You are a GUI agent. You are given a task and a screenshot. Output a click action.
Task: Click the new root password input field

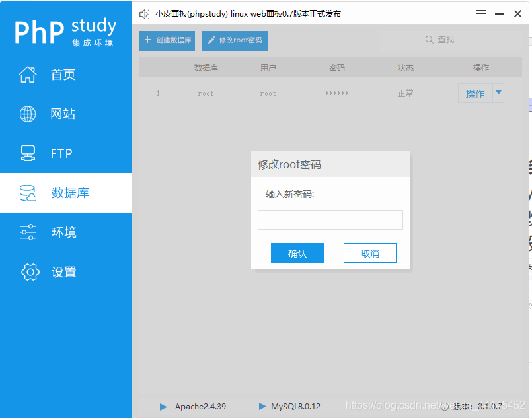pos(330,220)
